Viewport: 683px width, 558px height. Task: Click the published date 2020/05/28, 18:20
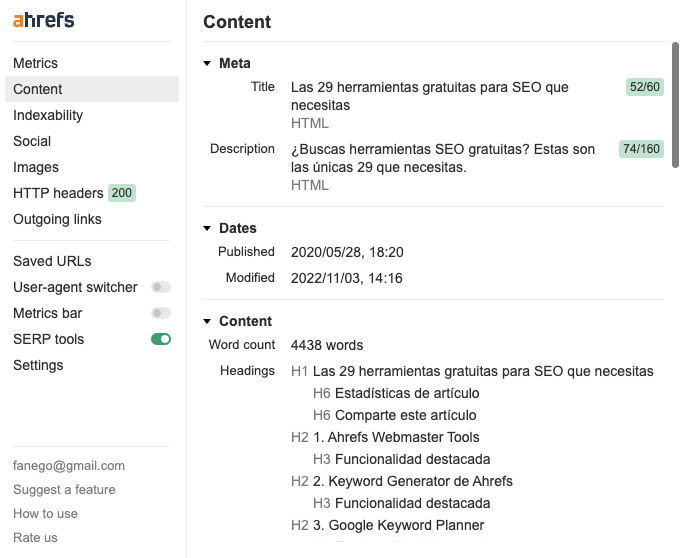[347, 252]
